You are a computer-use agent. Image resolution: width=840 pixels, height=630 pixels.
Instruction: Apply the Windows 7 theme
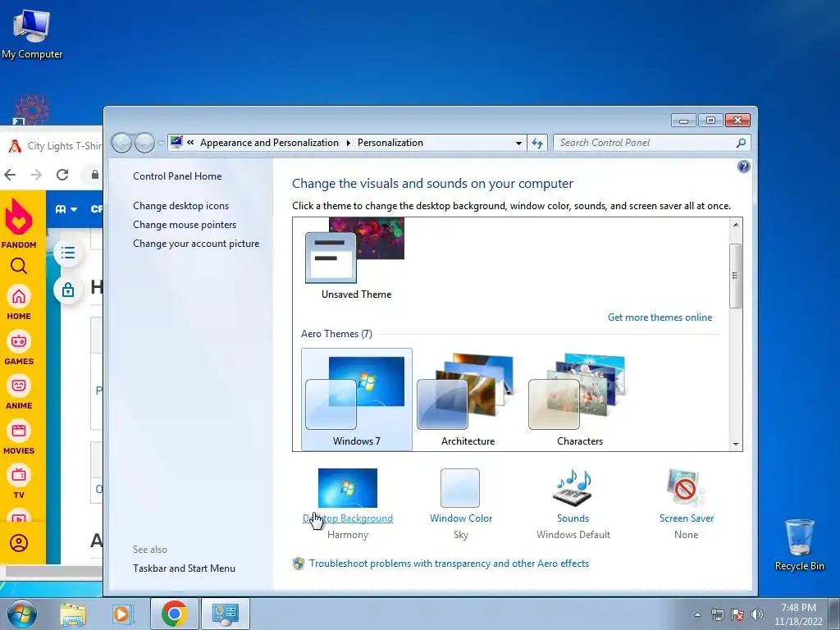[357, 399]
